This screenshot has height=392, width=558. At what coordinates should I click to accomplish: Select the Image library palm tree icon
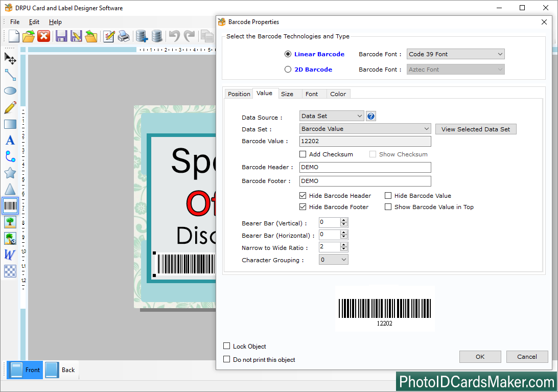[x=10, y=239]
